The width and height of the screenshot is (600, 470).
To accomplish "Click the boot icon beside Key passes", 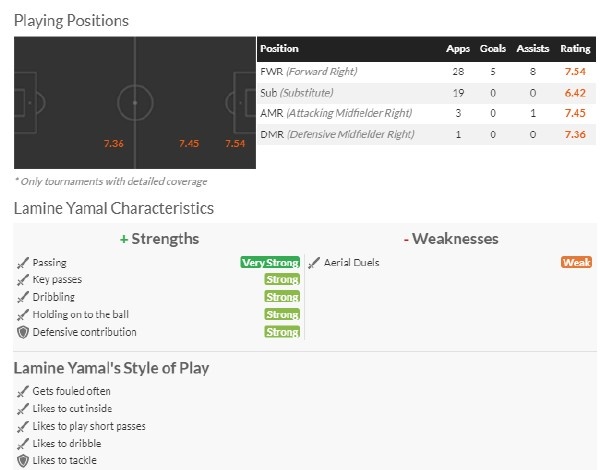I will (x=22, y=280).
